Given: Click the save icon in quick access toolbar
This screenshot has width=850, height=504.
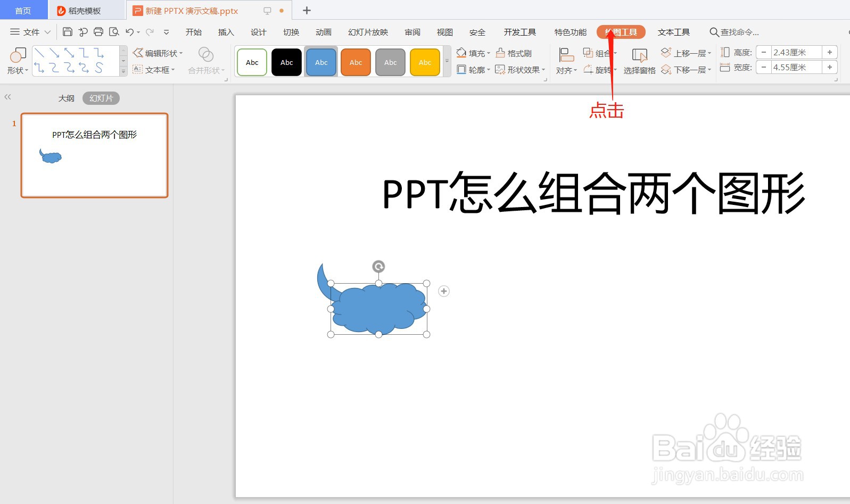Looking at the screenshot, I should pyautogui.click(x=68, y=32).
